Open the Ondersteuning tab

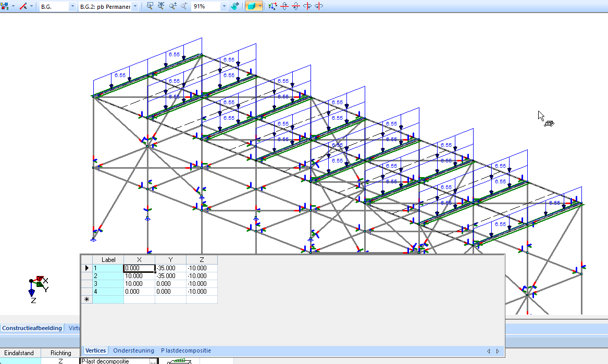tap(133, 350)
